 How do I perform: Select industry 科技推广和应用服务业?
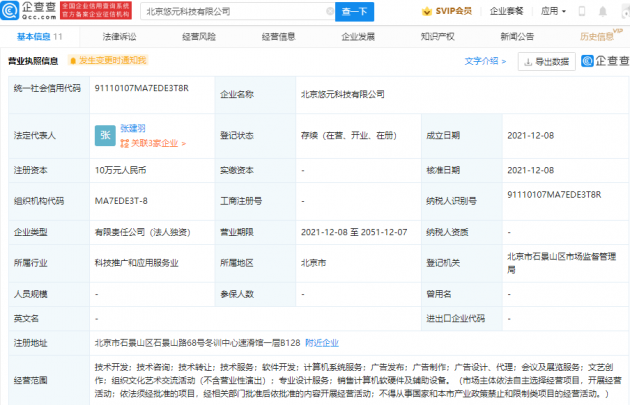point(136,263)
